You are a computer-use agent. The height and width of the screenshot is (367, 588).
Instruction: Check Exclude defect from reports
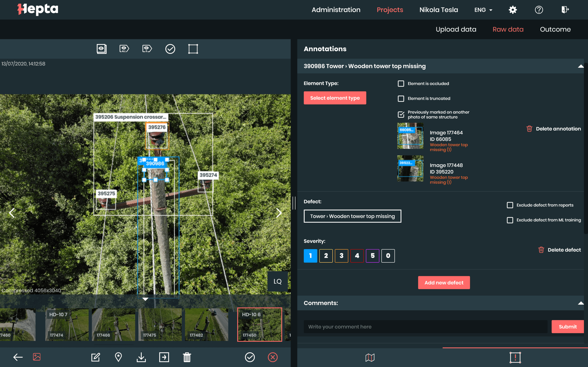(510, 205)
